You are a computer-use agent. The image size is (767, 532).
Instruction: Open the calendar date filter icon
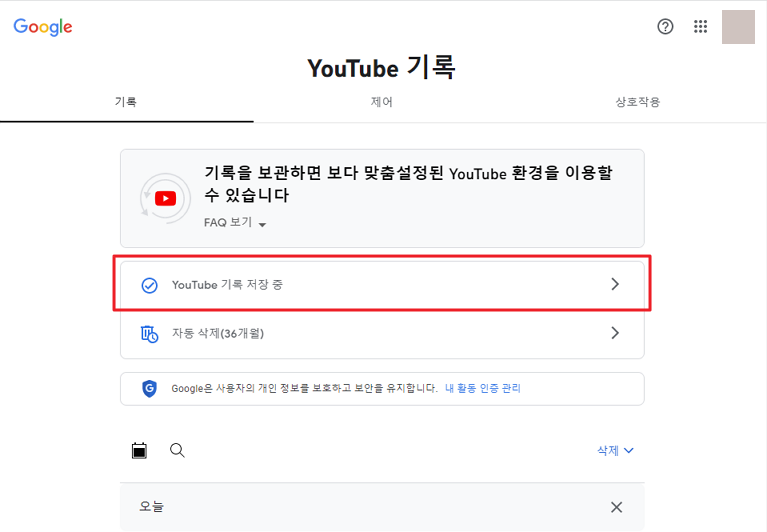pos(139,450)
